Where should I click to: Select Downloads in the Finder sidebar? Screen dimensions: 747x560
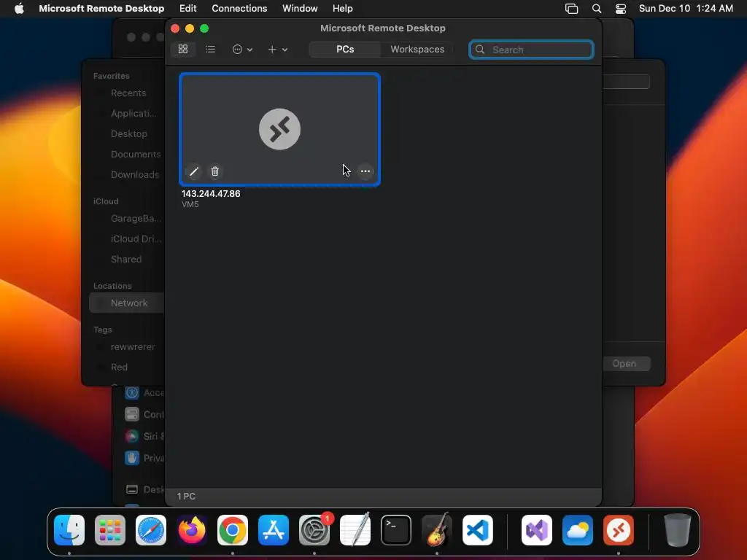point(135,175)
